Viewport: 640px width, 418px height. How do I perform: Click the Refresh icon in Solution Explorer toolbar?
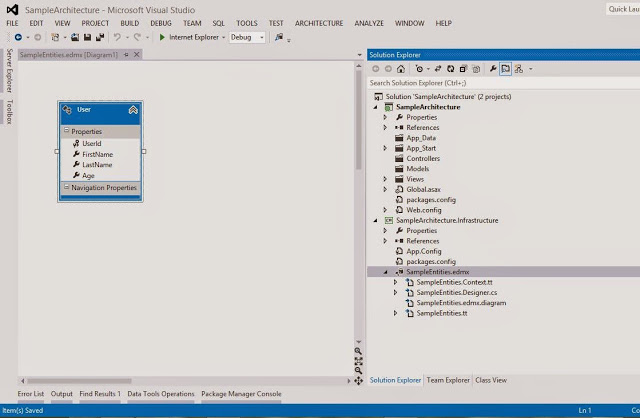[x=451, y=69]
